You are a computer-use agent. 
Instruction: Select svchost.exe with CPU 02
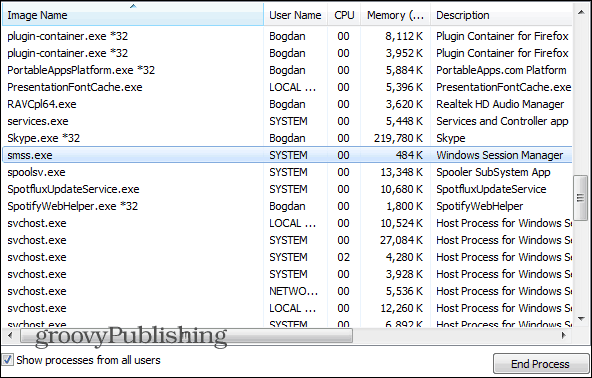click(x=287, y=257)
